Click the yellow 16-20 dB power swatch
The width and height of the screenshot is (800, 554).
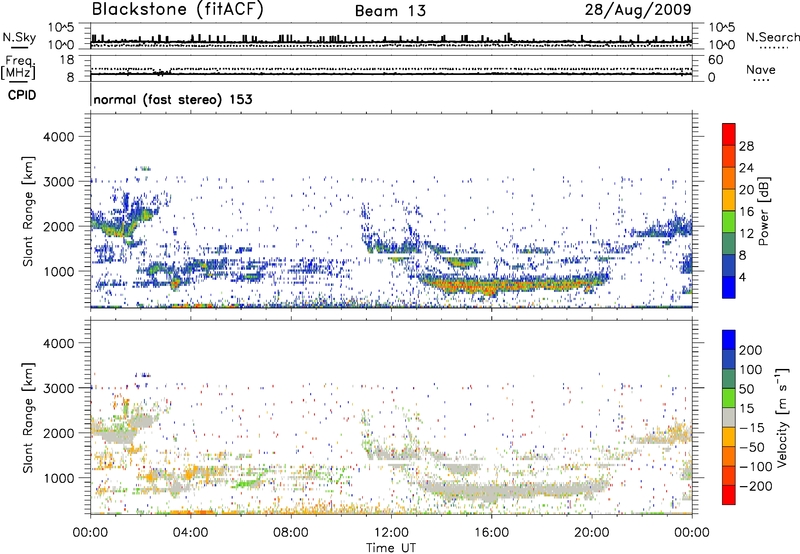(x=729, y=200)
